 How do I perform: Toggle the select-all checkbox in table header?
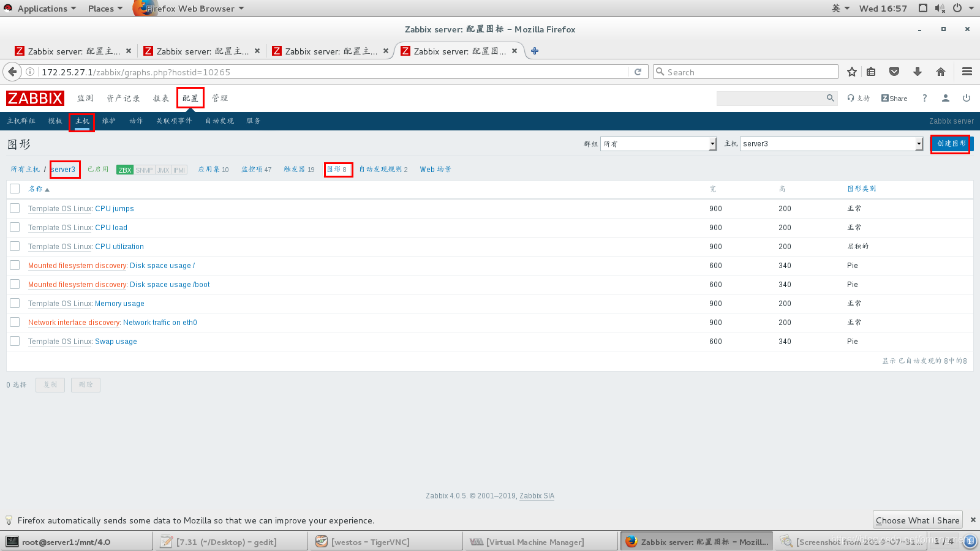pos(15,189)
